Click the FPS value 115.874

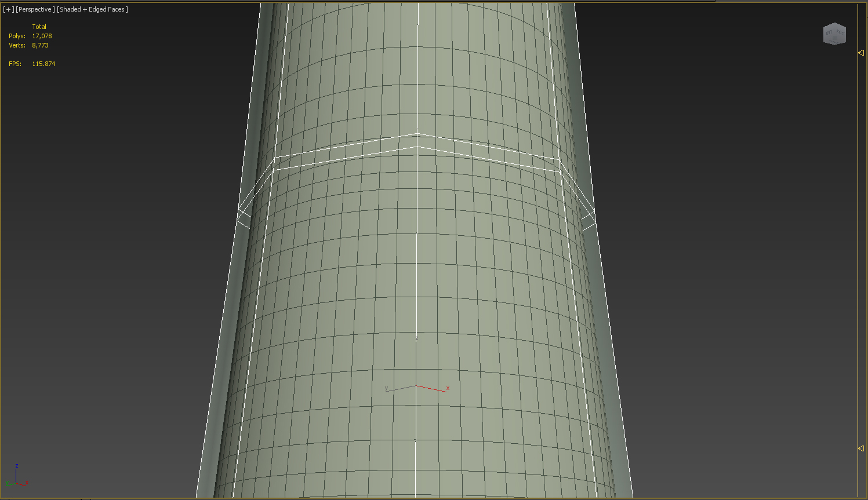(x=43, y=64)
